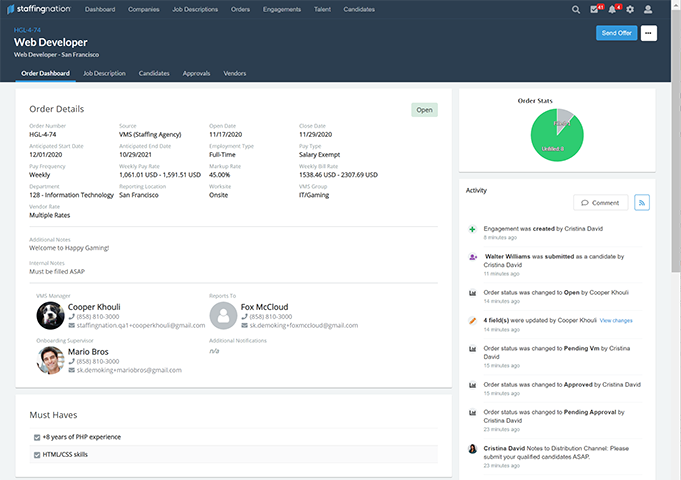Screen dimensions: 681x480
Task: Toggle the HTML/CSS skills checkbox
Action: (37, 455)
